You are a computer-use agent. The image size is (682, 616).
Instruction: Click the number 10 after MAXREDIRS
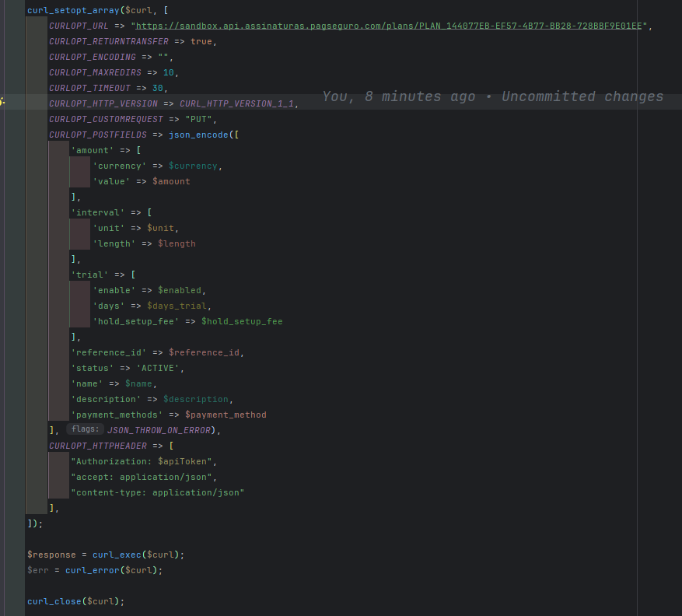tap(168, 72)
